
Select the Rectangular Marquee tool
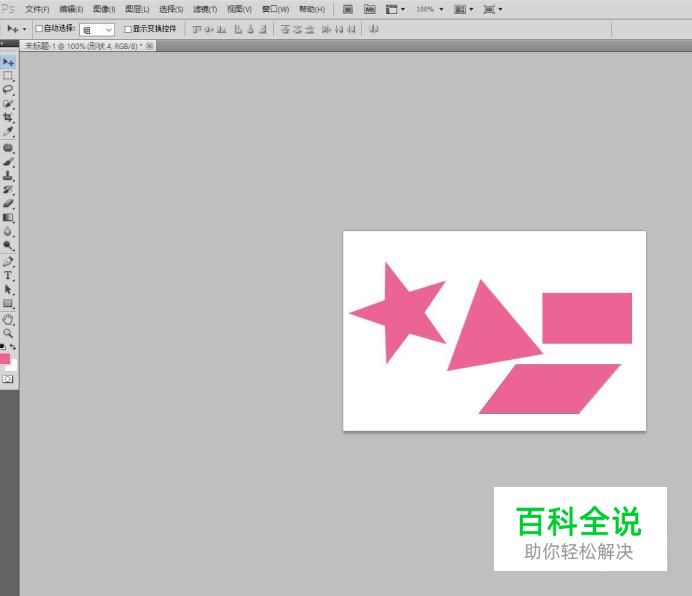tap(8, 76)
